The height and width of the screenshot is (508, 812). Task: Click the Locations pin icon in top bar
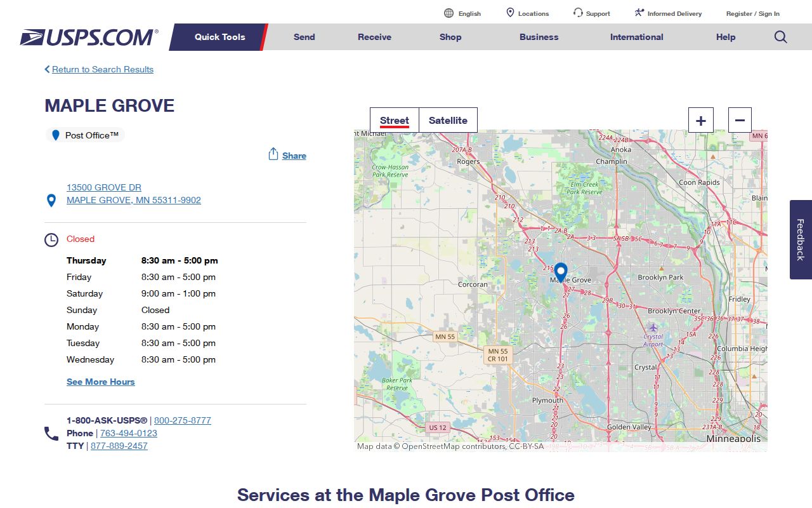click(510, 13)
